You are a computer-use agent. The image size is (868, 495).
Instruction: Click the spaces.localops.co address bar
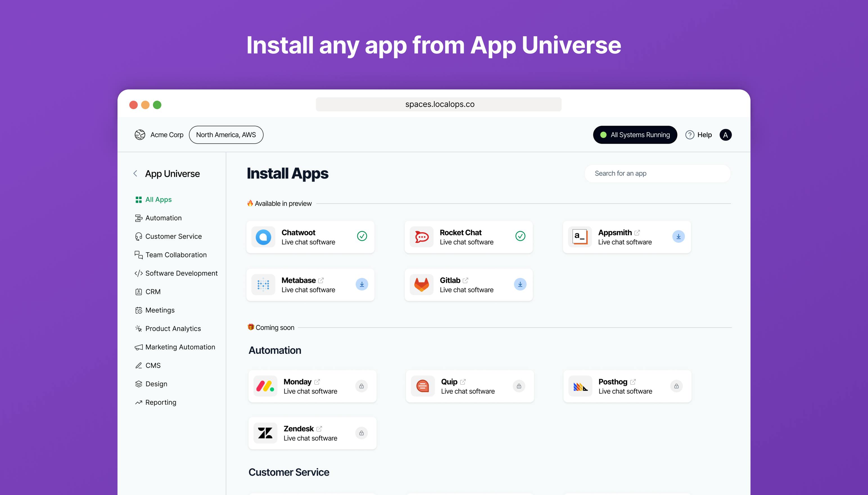(438, 104)
